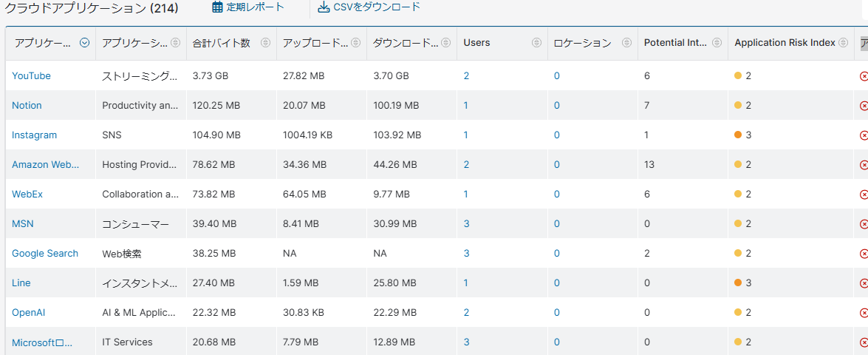Click the CSVをダウンロード download icon
The width and height of the screenshot is (868, 355).
point(324,7)
